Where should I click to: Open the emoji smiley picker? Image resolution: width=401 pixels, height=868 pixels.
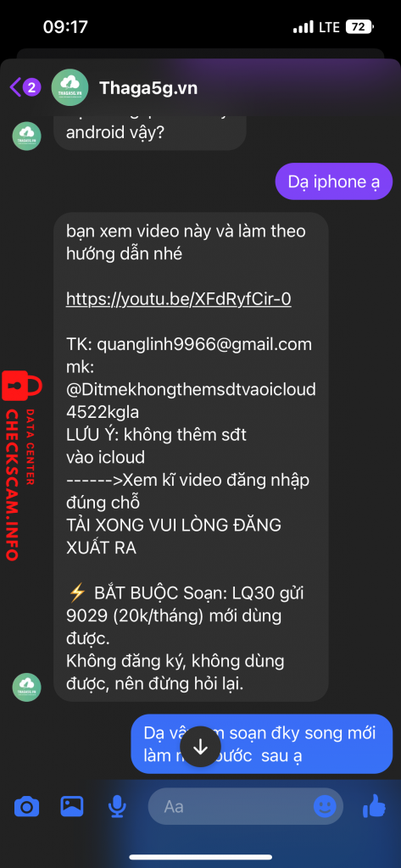pyautogui.click(x=325, y=807)
